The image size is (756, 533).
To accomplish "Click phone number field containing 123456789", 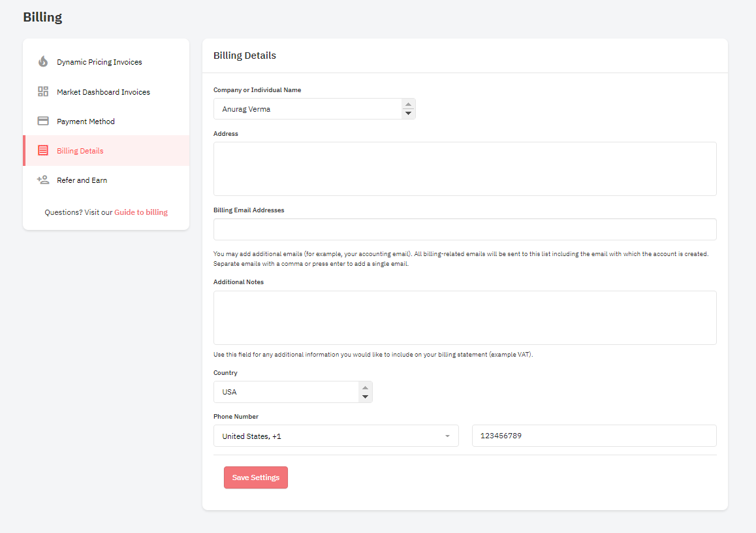I will [x=594, y=436].
